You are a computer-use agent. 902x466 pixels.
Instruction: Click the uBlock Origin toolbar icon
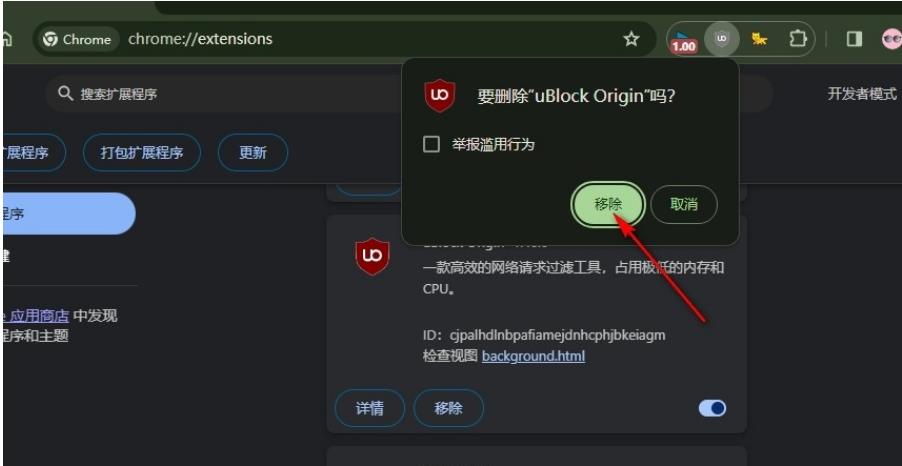tap(721, 39)
